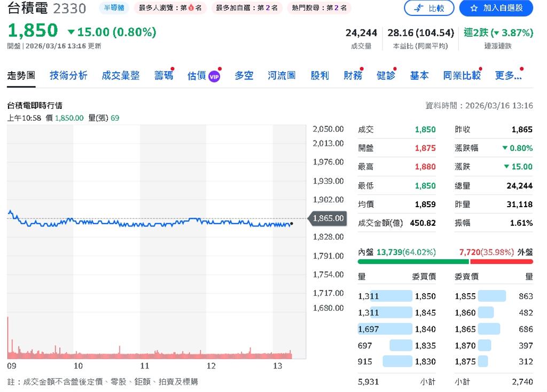This screenshot has height=392, width=547.
Task: Click the 比較 button
Action: 429,8
